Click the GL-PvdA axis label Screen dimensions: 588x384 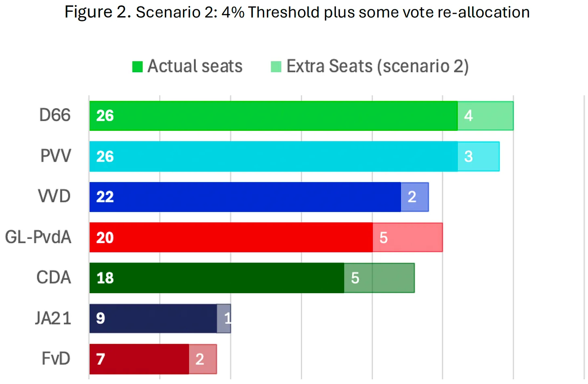click(x=38, y=237)
